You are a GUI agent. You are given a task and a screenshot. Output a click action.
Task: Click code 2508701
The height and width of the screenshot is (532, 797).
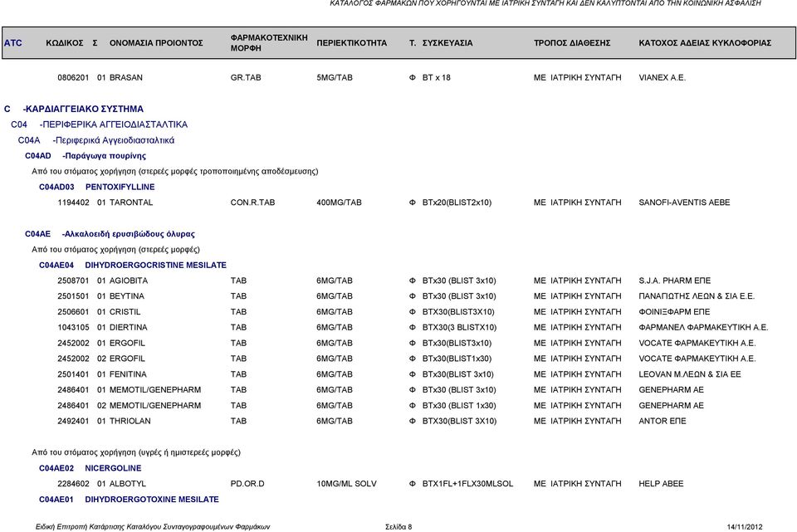click(73, 281)
